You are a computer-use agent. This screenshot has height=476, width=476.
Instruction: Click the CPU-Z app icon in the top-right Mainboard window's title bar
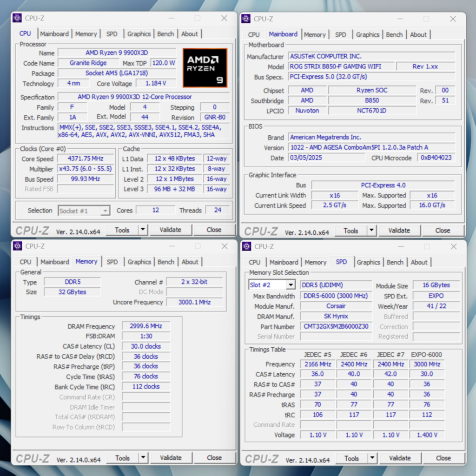point(246,19)
